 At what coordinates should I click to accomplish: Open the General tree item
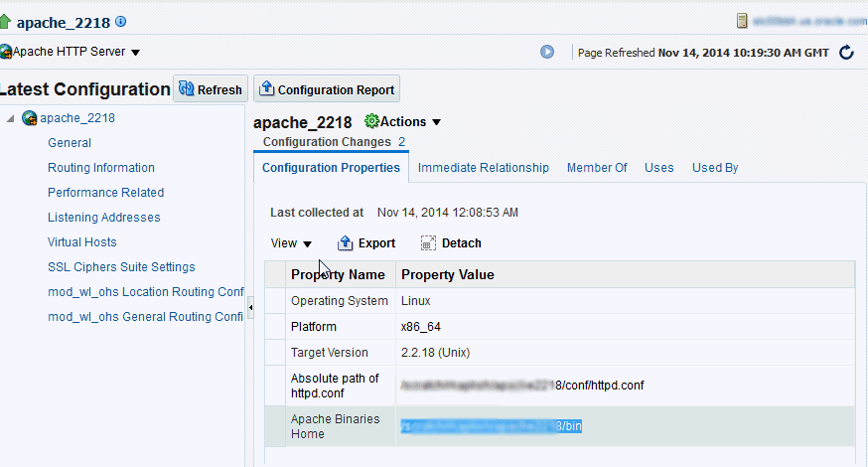point(70,143)
